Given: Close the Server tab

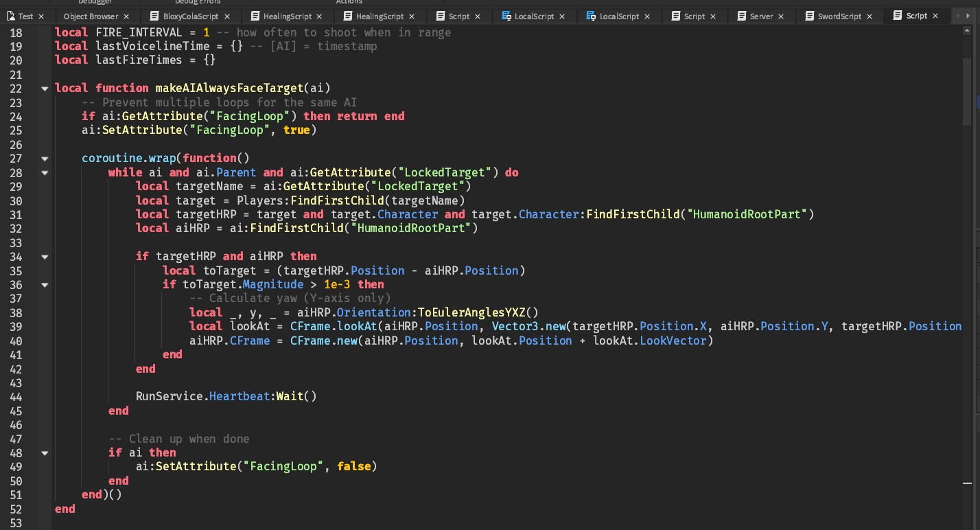Looking at the screenshot, I should pos(782,16).
